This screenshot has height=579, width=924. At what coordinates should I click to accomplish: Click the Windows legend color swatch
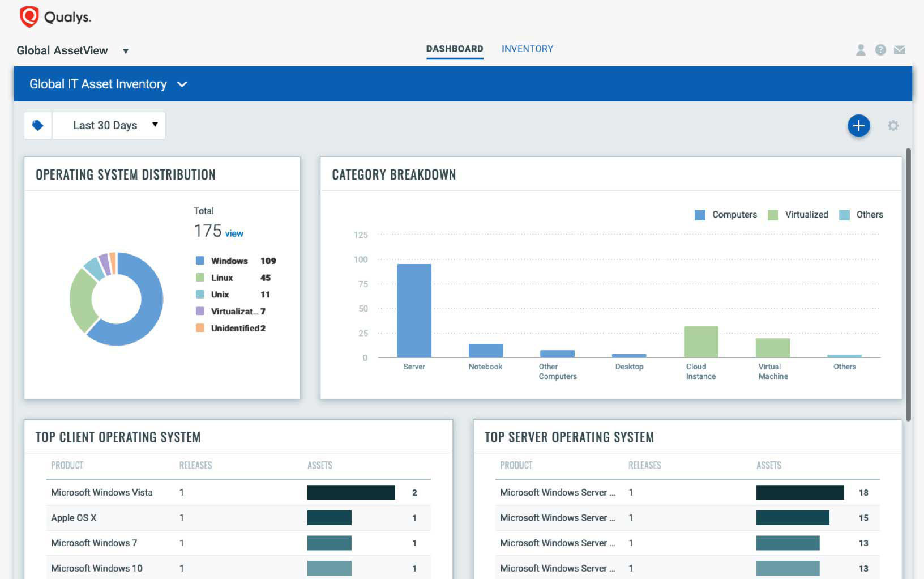click(199, 261)
